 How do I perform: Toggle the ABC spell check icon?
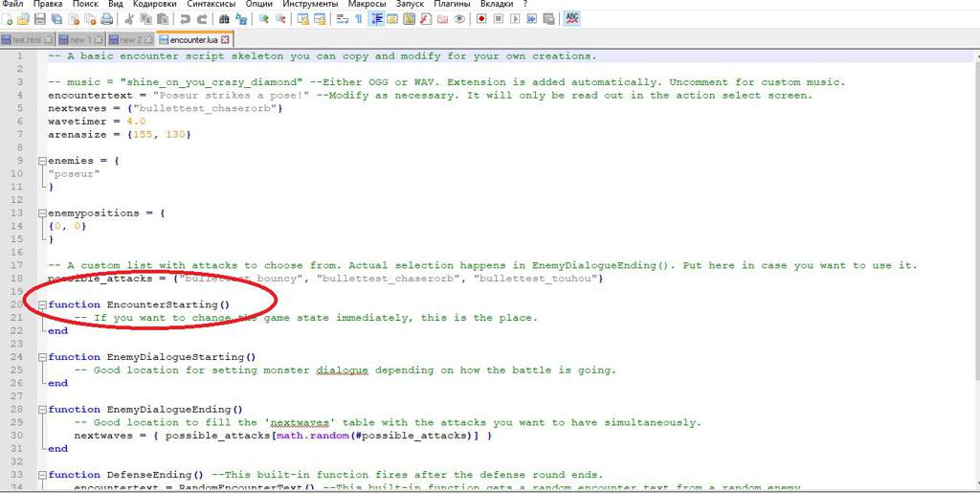tap(572, 18)
